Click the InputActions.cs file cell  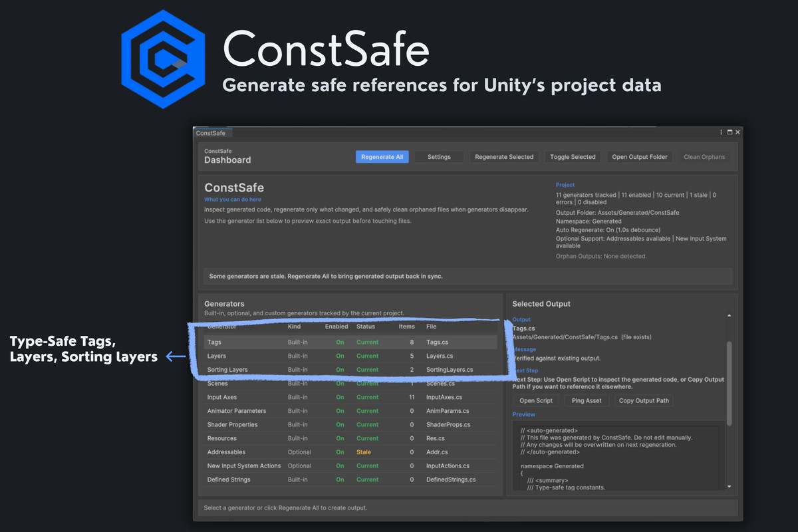(448, 465)
